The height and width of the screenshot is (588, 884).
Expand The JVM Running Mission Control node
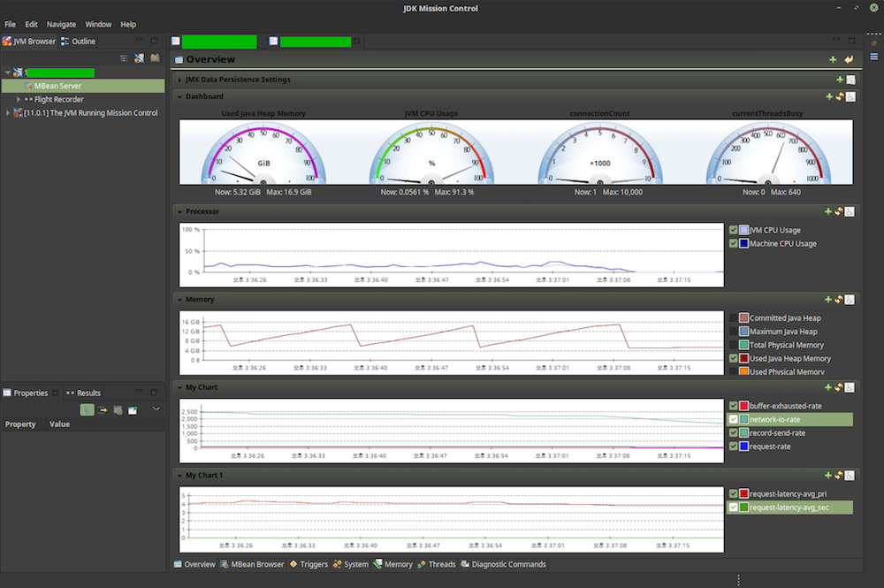pyautogui.click(x=7, y=113)
